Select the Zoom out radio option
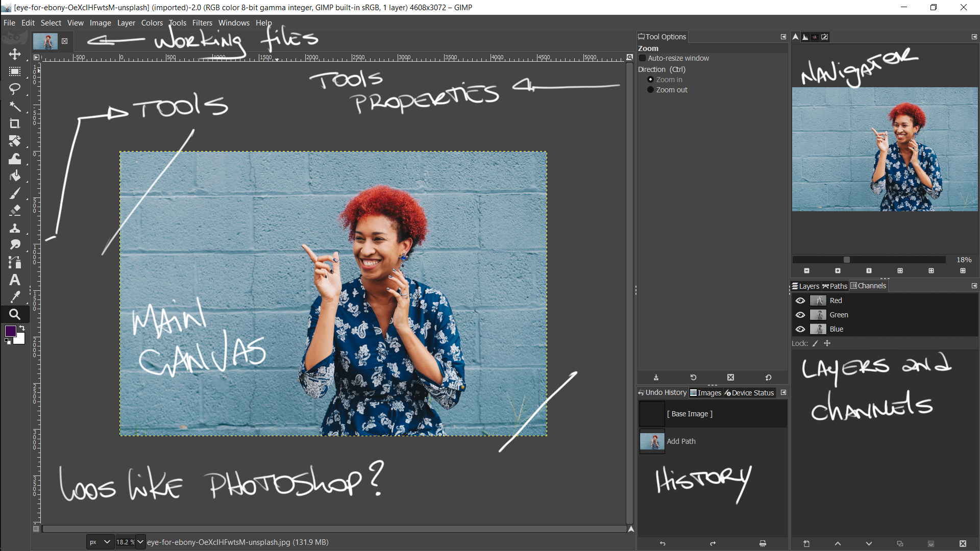 pos(650,90)
